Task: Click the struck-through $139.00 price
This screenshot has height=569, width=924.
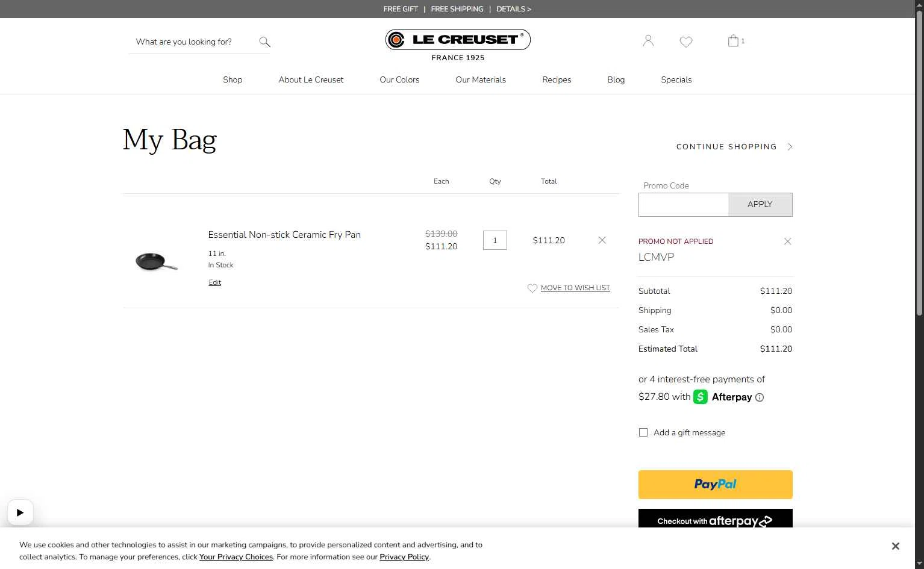Action: click(441, 234)
